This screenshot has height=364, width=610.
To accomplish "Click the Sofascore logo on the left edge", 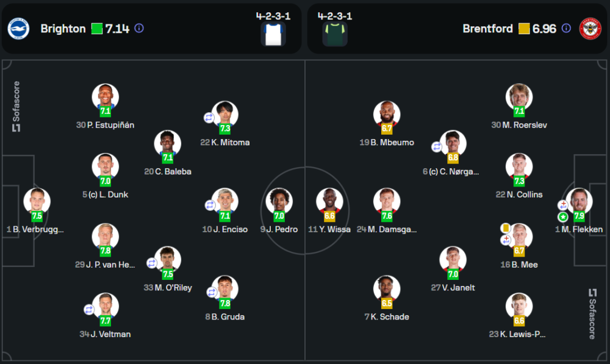I will pyautogui.click(x=16, y=106).
